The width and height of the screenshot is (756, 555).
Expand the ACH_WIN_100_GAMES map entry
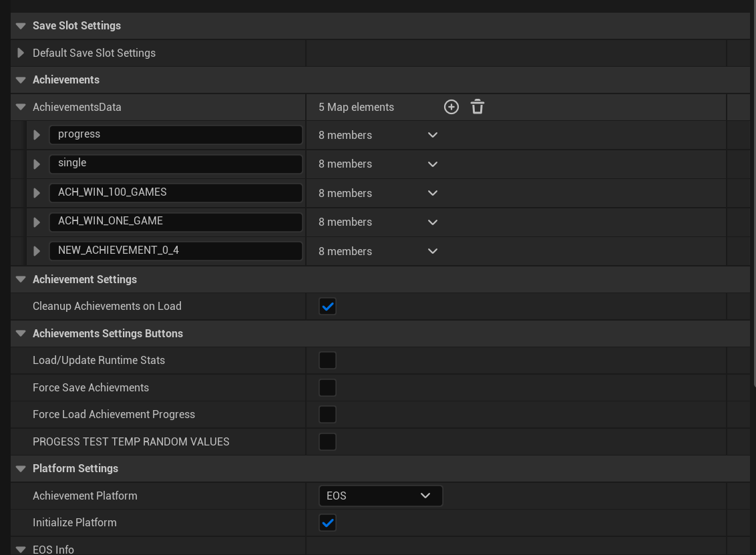click(x=37, y=193)
